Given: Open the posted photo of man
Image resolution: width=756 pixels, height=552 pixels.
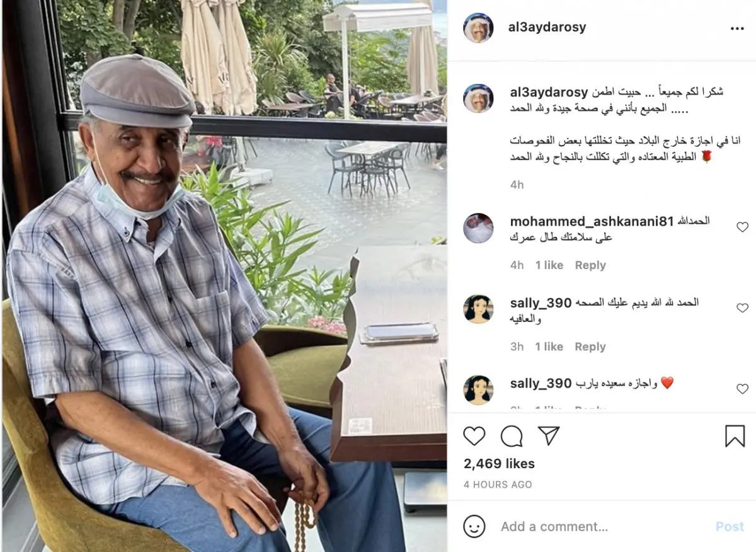Looking at the screenshot, I should pyautogui.click(x=224, y=276).
